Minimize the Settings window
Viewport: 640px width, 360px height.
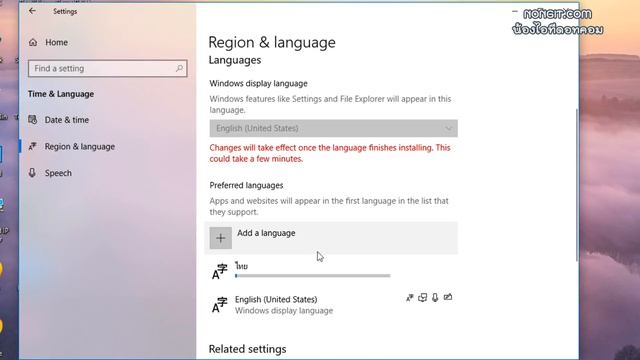tap(515, 11)
